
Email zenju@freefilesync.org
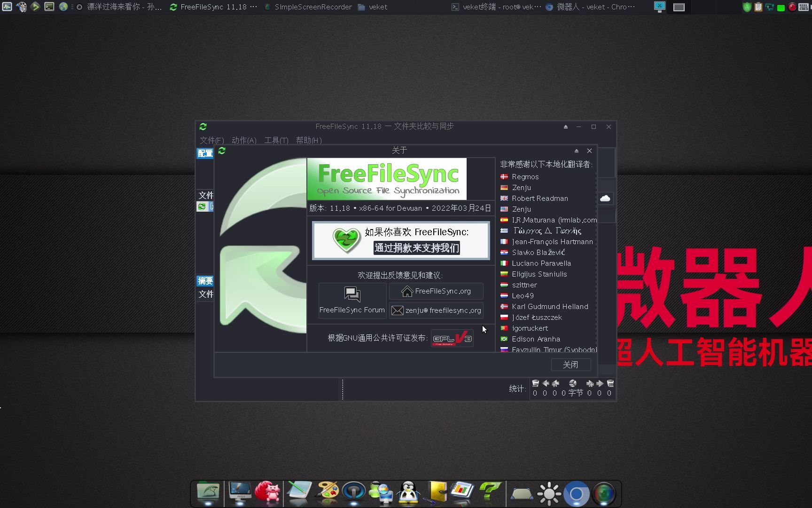(x=436, y=310)
